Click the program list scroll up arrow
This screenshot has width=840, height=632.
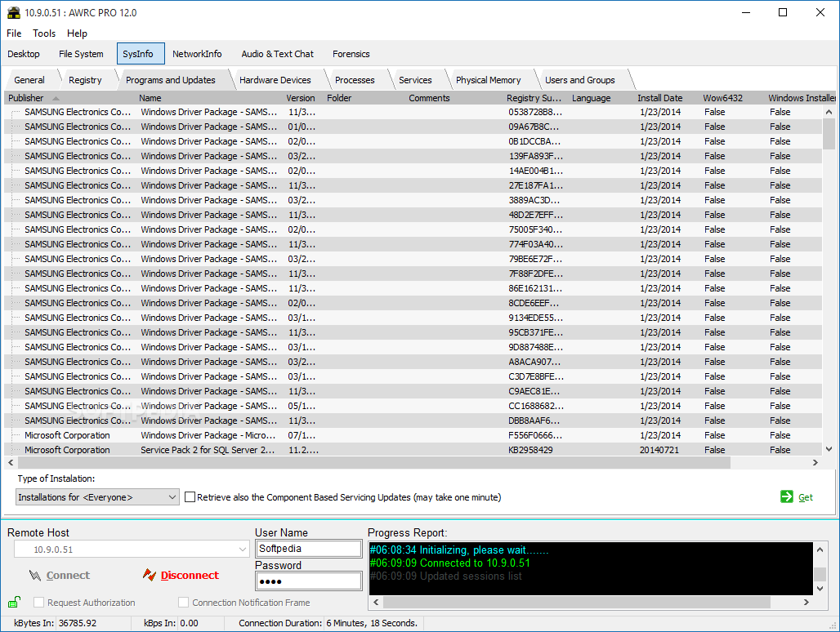click(x=829, y=112)
